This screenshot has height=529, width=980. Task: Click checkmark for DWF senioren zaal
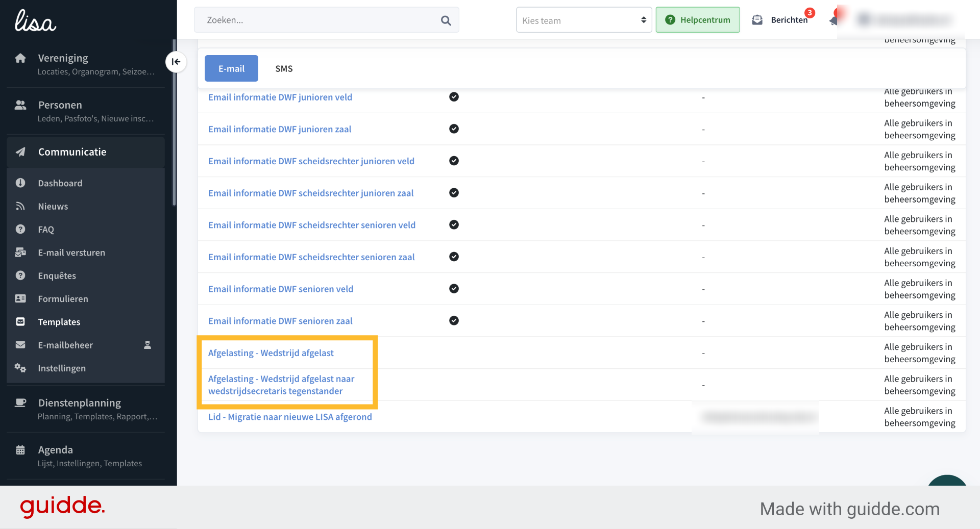click(454, 320)
